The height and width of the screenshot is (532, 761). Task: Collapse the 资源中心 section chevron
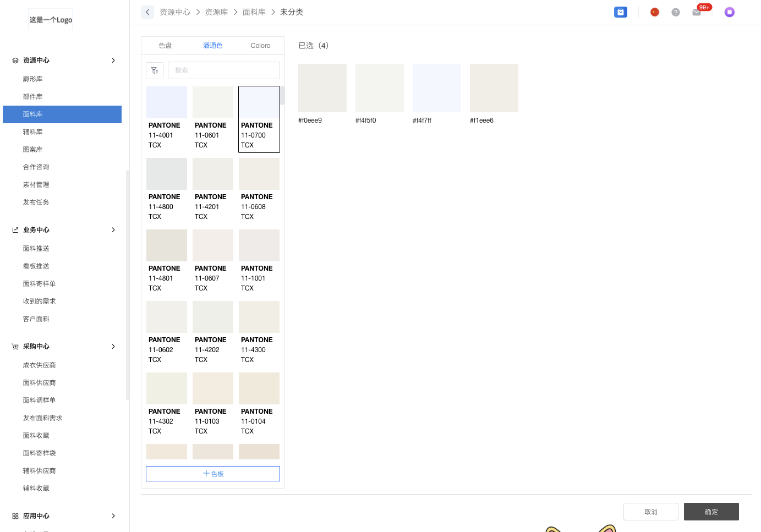113,61
